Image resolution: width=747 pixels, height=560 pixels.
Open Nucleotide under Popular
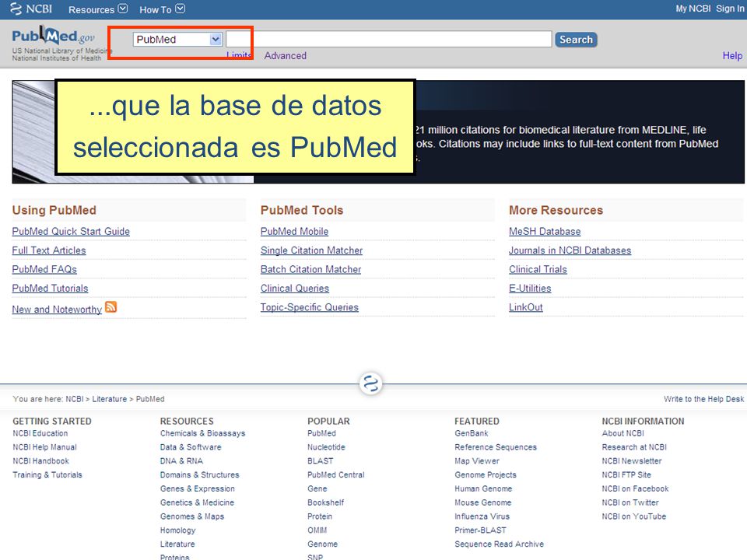[326, 447]
